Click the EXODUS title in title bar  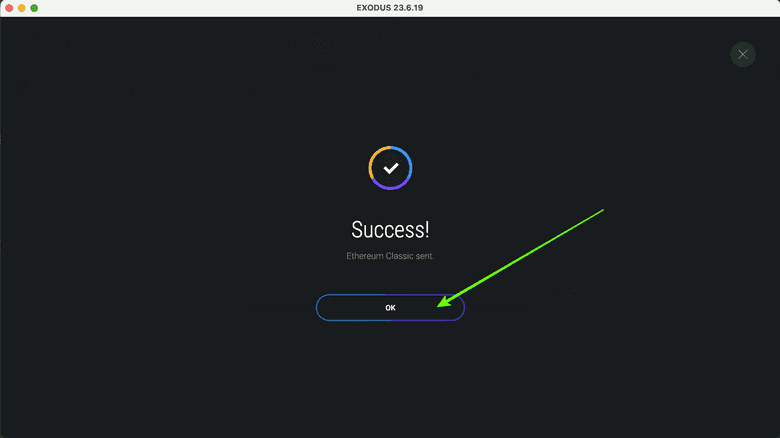point(374,8)
